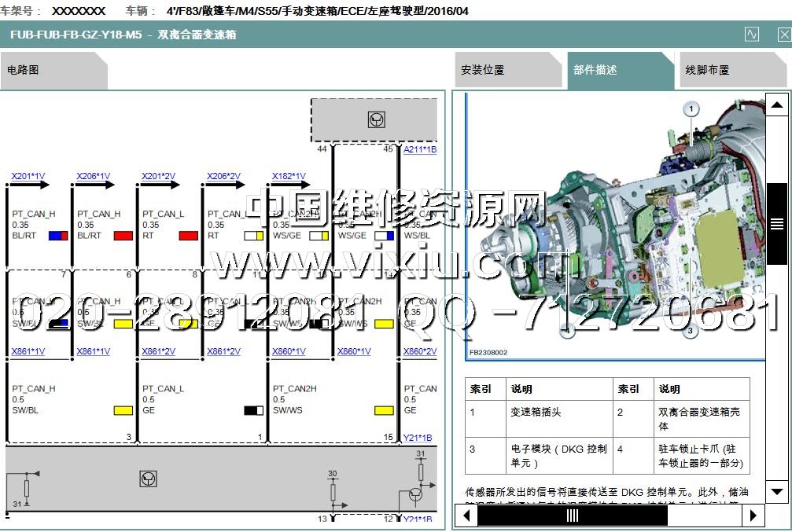Click red wire color swatch under X206*1V
The width and height of the screenshot is (792, 532).
123,236
